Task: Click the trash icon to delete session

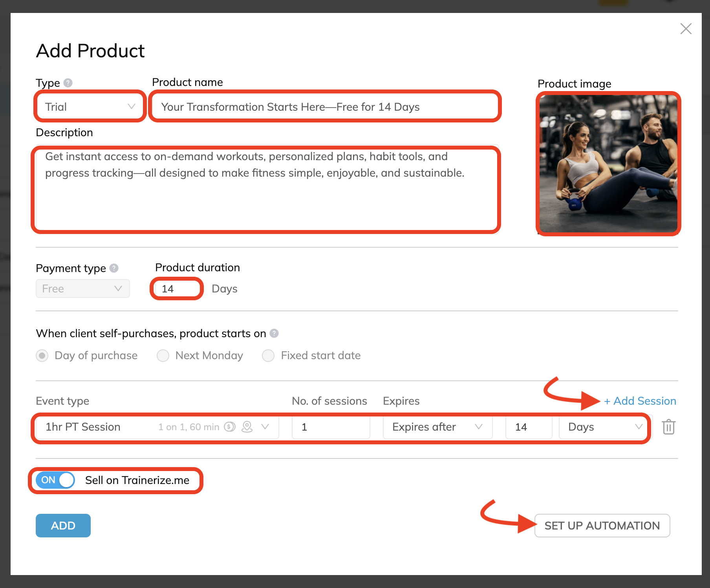Action: click(668, 427)
